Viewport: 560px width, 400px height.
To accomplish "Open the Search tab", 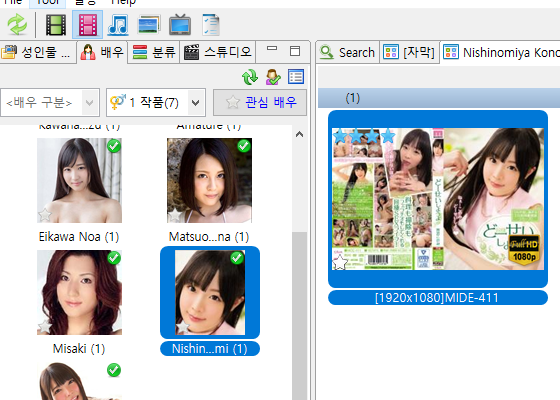I will tap(348, 52).
